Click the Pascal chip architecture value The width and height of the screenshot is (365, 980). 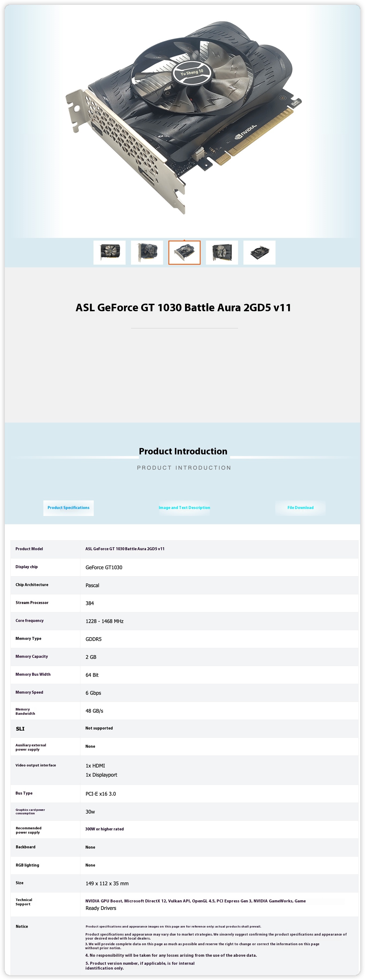point(92,585)
